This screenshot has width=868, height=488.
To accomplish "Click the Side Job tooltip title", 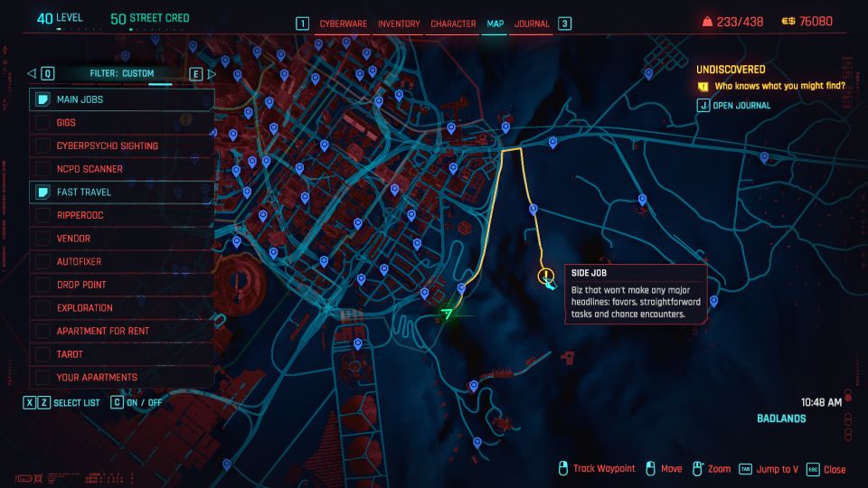I will (589, 273).
